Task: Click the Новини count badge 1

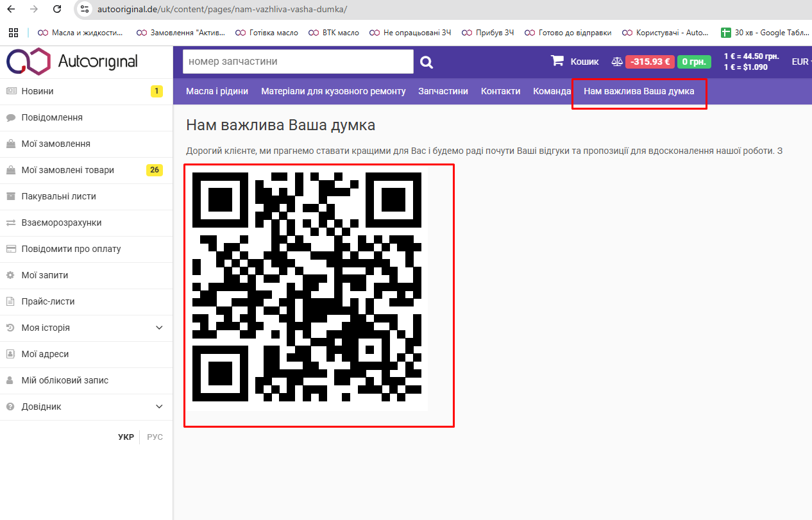Action: point(156,91)
